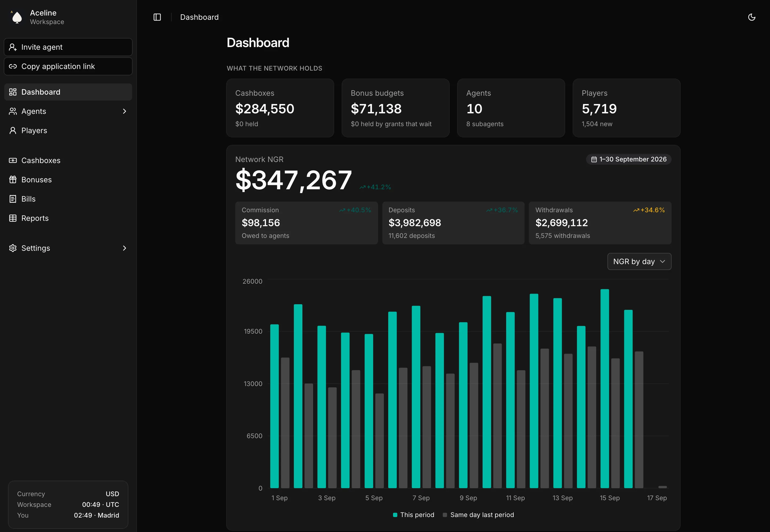Click the USD currency value
The height and width of the screenshot is (532, 770).
[x=112, y=494]
